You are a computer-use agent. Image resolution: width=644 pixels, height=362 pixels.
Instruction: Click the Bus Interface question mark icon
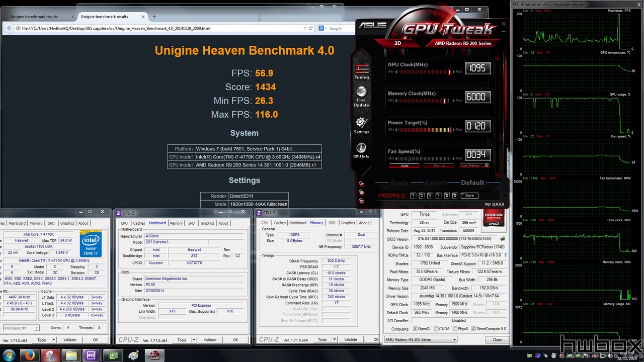505,255
